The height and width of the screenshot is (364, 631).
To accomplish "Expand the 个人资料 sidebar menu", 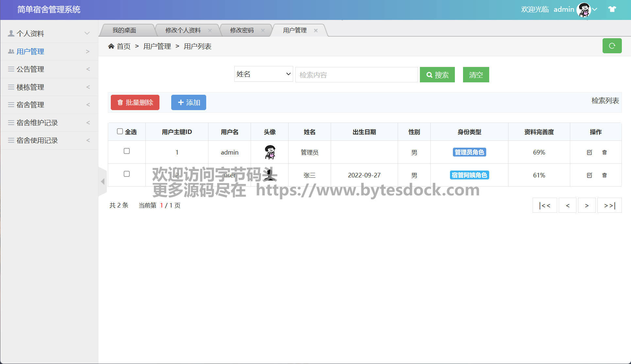I will point(49,33).
